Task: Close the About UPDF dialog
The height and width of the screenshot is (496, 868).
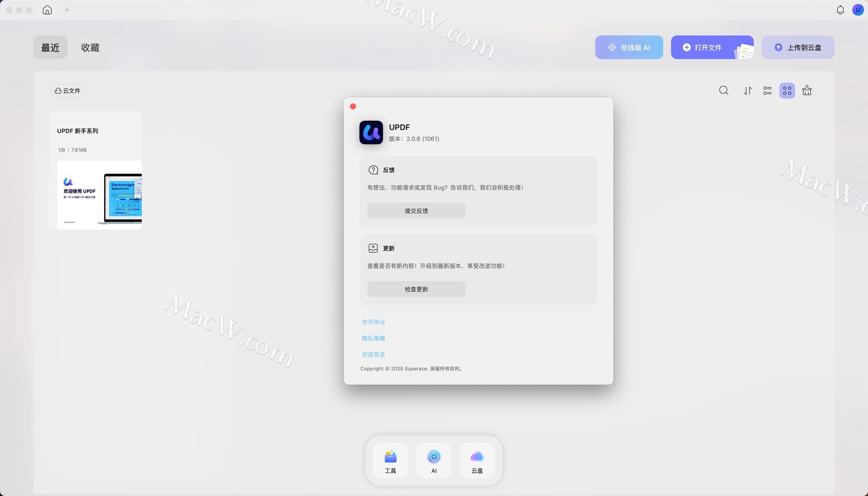Action: [x=353, y=107]
